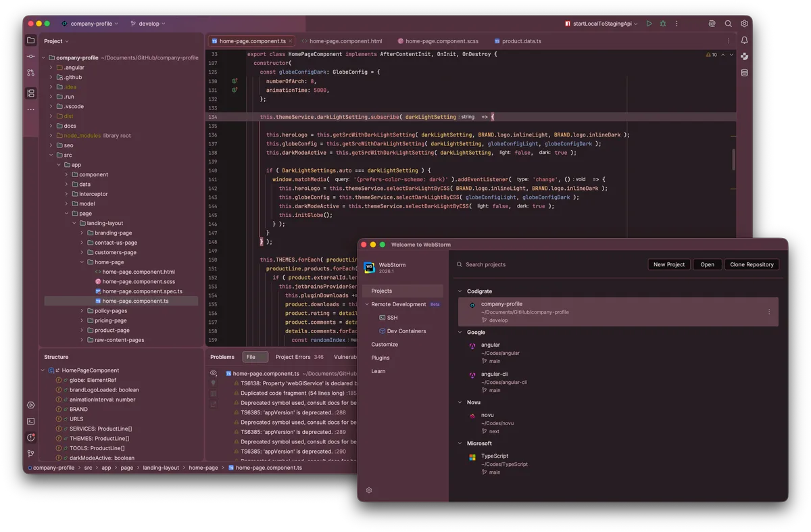Open Dev Containers remote development
Screen dimensions: 811x532
tap(403, 331)
